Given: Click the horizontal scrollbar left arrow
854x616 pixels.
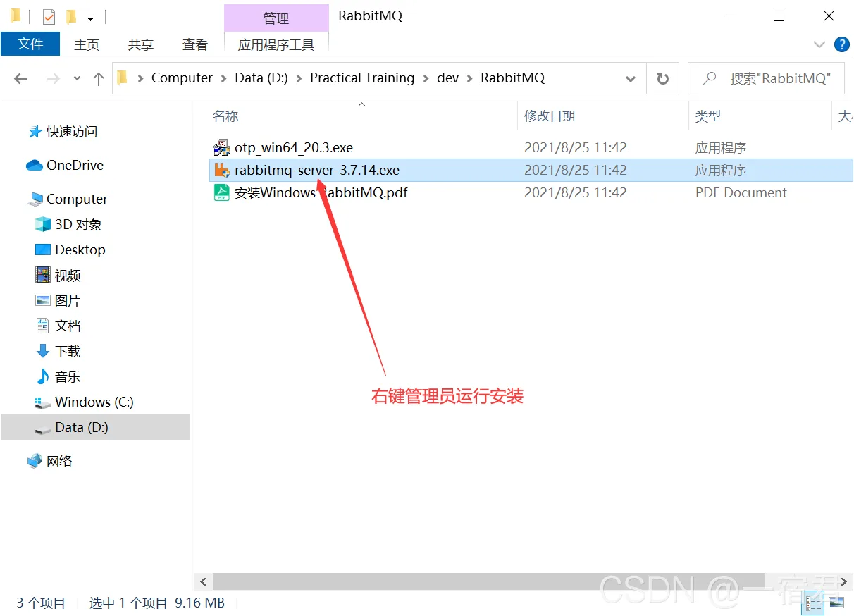Looking at the screenshot, I should (204, 582).
